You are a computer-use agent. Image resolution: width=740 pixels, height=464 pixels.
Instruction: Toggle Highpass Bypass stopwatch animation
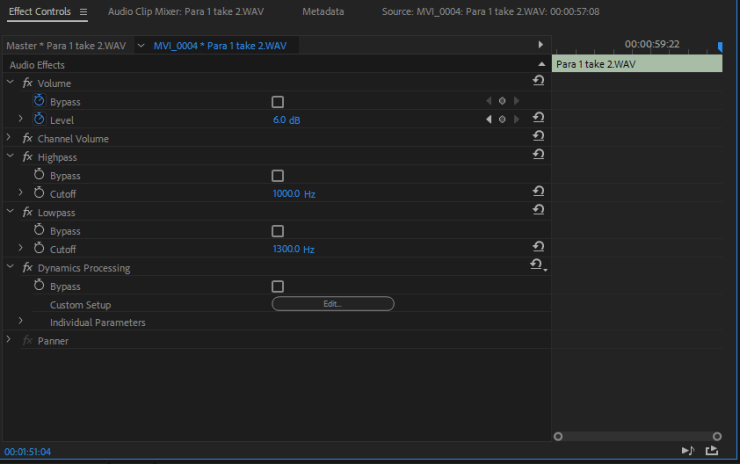click(39, 175)
